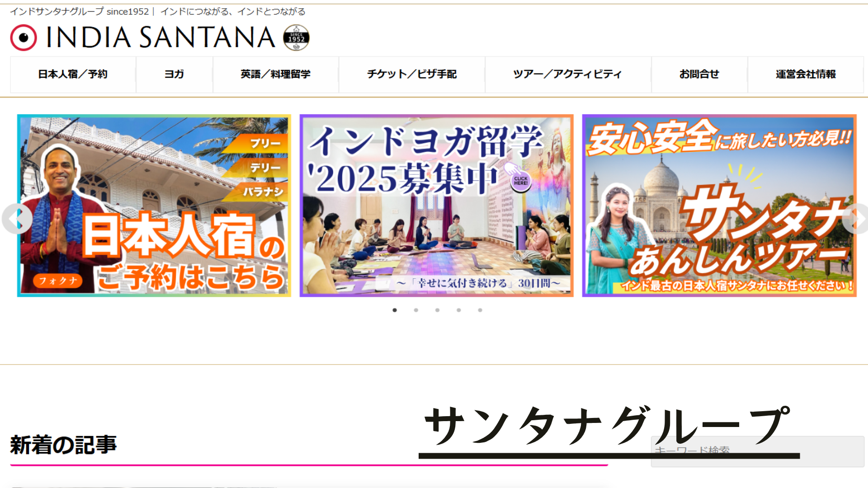Open the お問合せ contact link
Screen dimensions: 868x488
(x=699, y=75)
